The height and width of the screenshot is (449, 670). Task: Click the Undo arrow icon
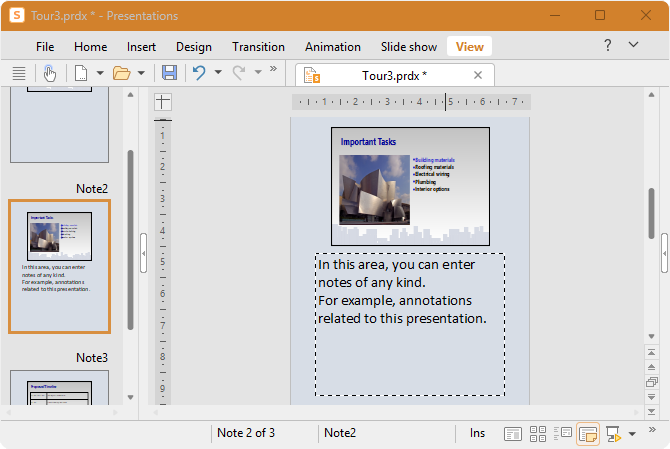click(199, 73)
